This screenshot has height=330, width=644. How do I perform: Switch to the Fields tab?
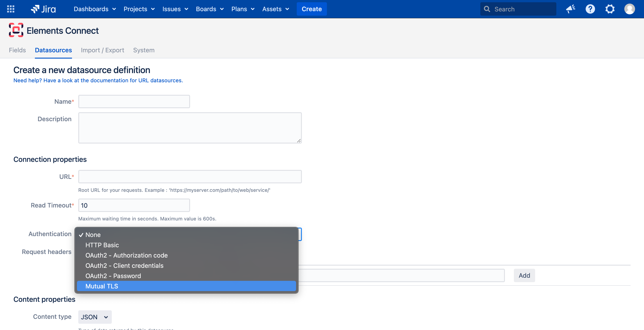17,50
